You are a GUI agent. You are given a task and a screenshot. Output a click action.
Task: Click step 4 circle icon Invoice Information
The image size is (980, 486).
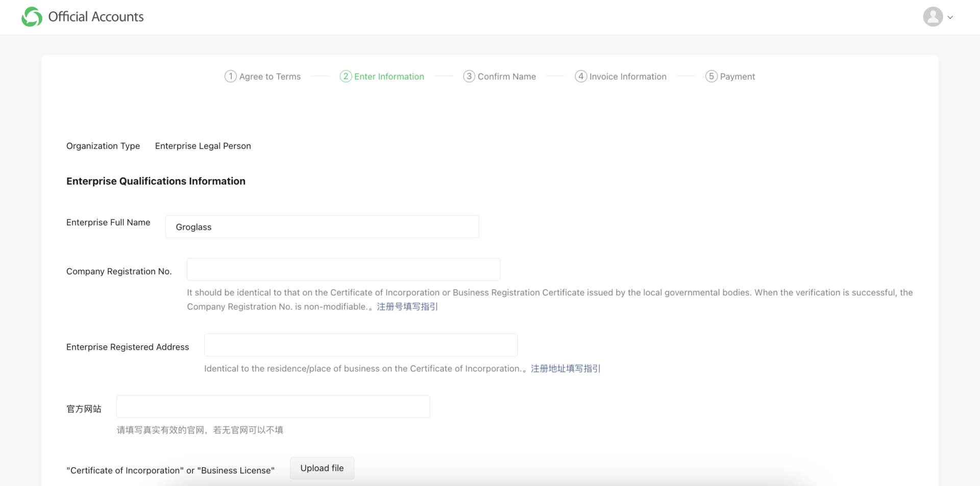(x=580, y=76)
